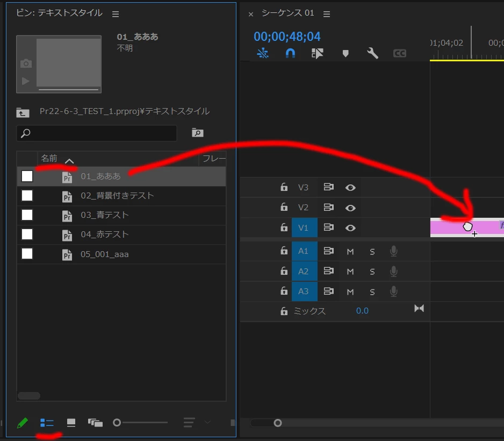
Task: Open the bin panel hamburger menu
Action: coord(116,14)
